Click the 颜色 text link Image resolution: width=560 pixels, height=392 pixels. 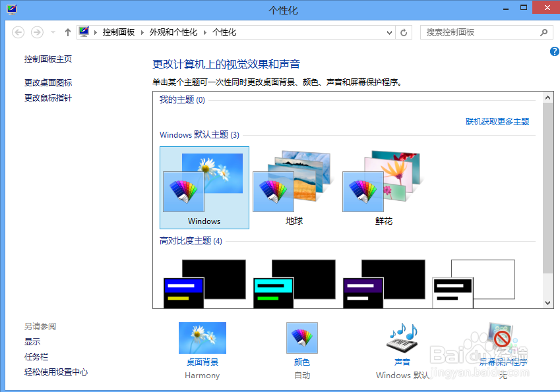coord(302,362)
